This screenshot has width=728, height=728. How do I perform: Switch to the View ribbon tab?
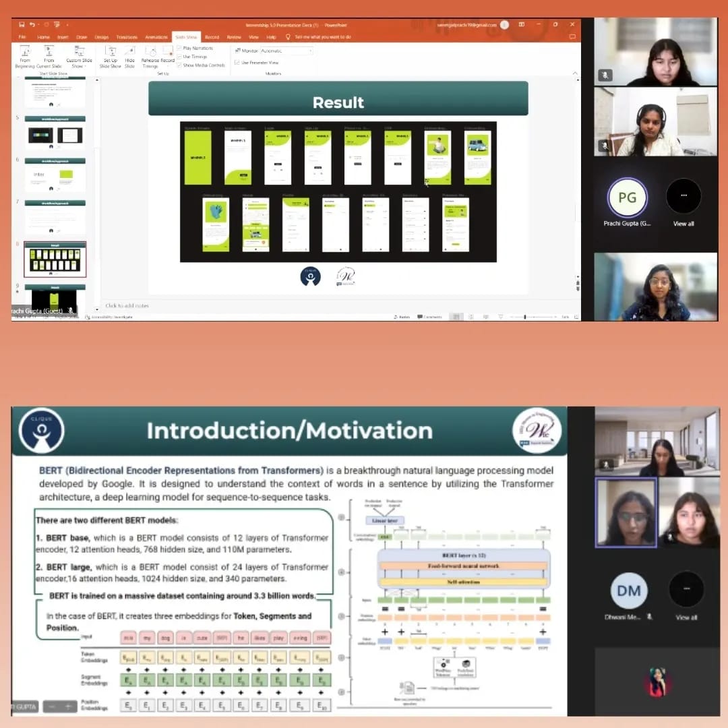point(253,37)
